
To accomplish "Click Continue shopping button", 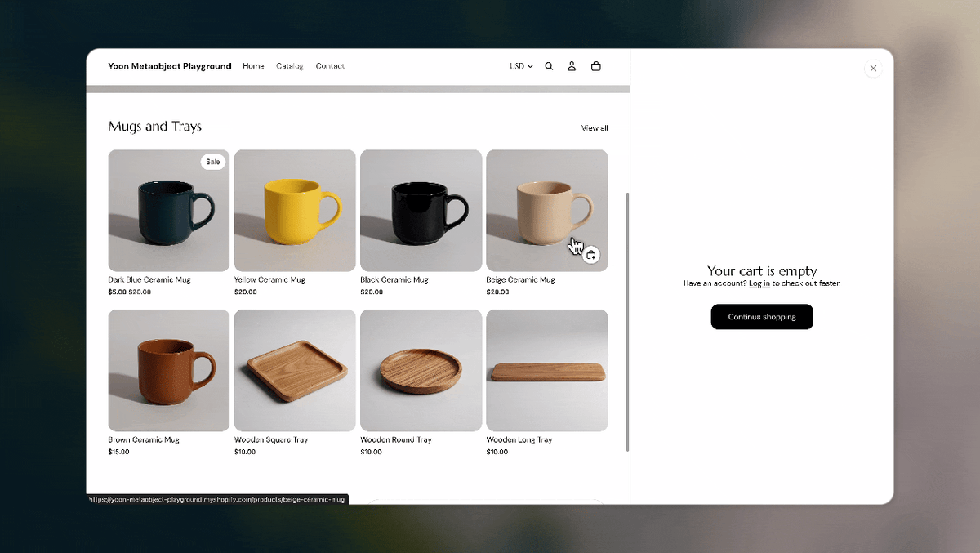I will point(762,317).
